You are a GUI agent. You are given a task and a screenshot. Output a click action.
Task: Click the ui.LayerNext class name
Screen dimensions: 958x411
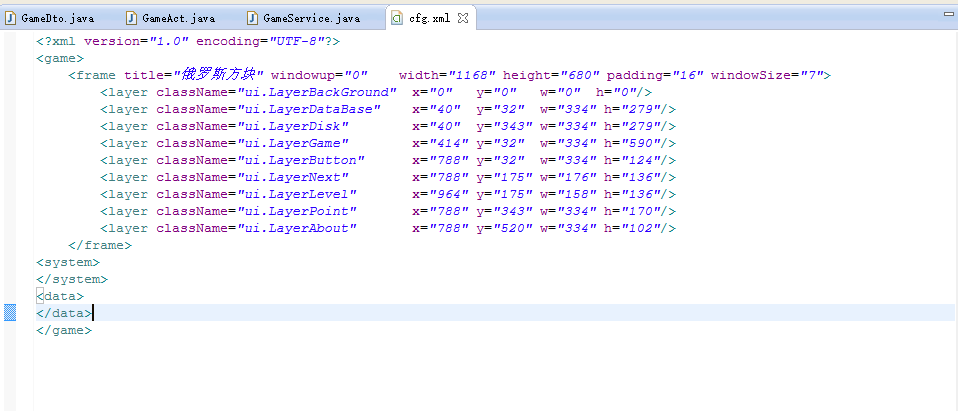point(293,178)
